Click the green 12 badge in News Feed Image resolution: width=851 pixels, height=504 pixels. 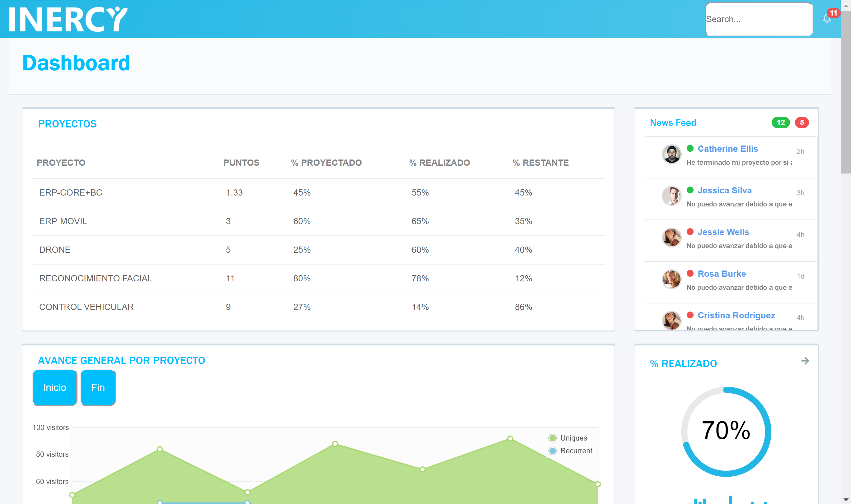click(x=780, y=123)
